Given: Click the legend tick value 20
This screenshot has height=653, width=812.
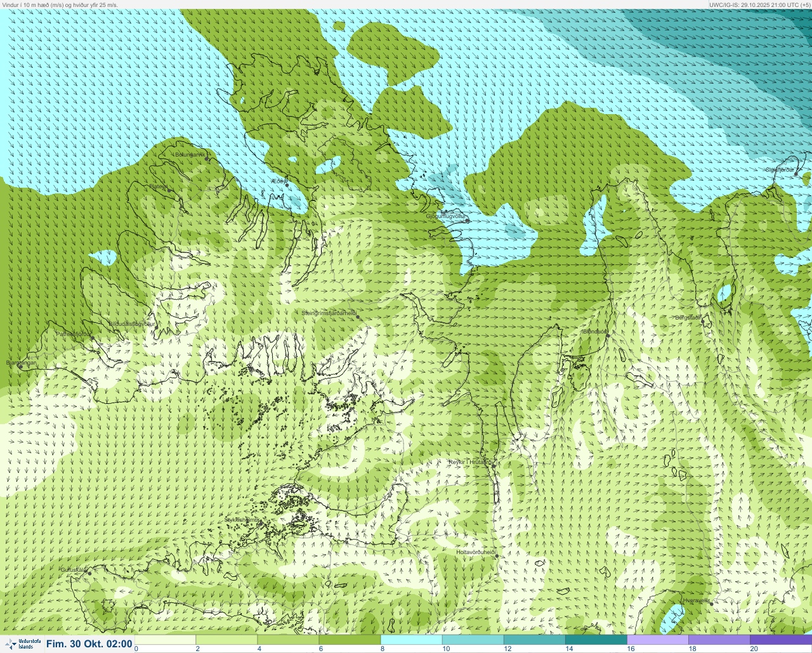Looking at the screenshot, I should (754, 649).
